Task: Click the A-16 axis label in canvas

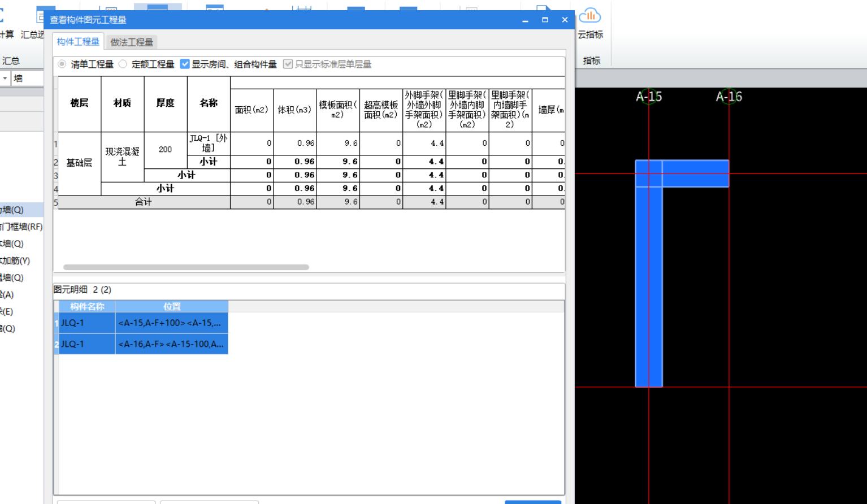Action: coord(729,97)
